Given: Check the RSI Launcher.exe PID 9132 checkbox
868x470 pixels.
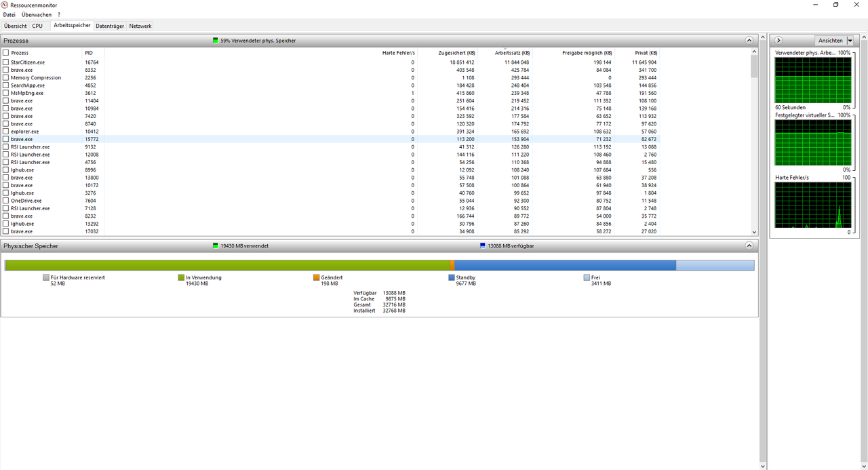Looking at the screenshot, I should click(x=6, y=146).
